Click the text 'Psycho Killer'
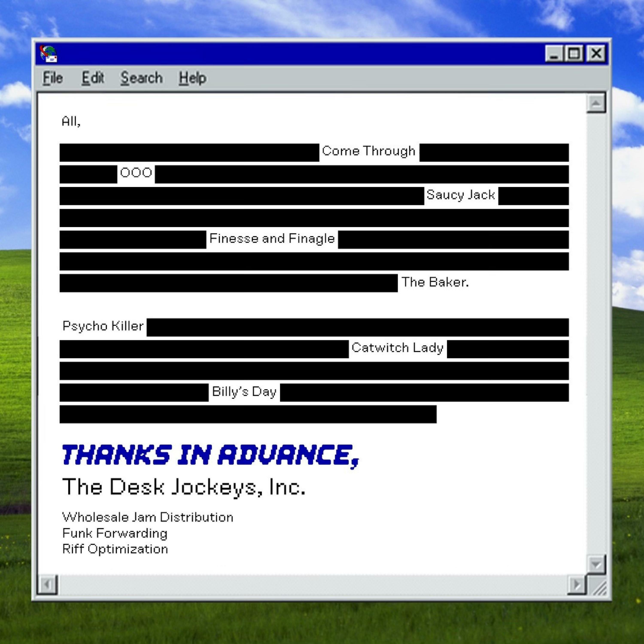Viewport: 644px width, 644px height. (x=103, y=326)
